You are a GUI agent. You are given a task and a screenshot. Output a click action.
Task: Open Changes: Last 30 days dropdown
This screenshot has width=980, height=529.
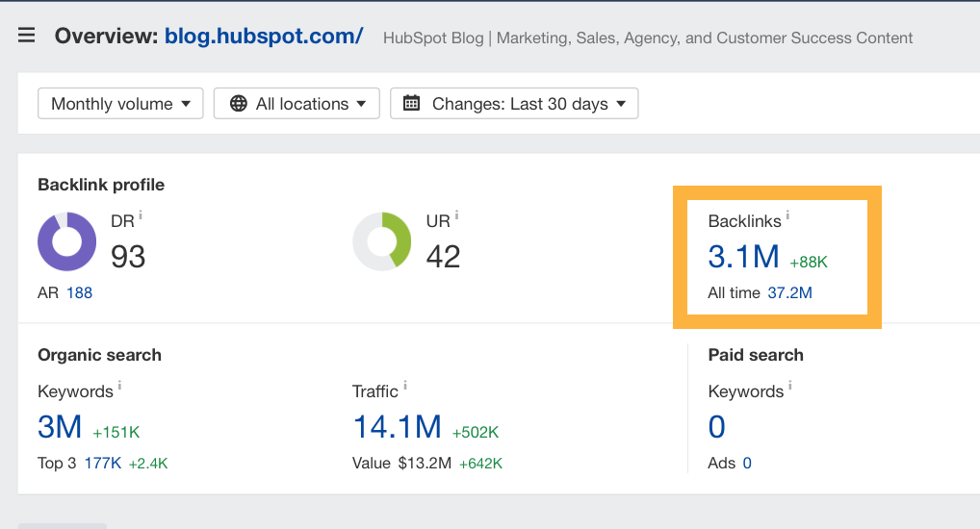tap(514, 104)
